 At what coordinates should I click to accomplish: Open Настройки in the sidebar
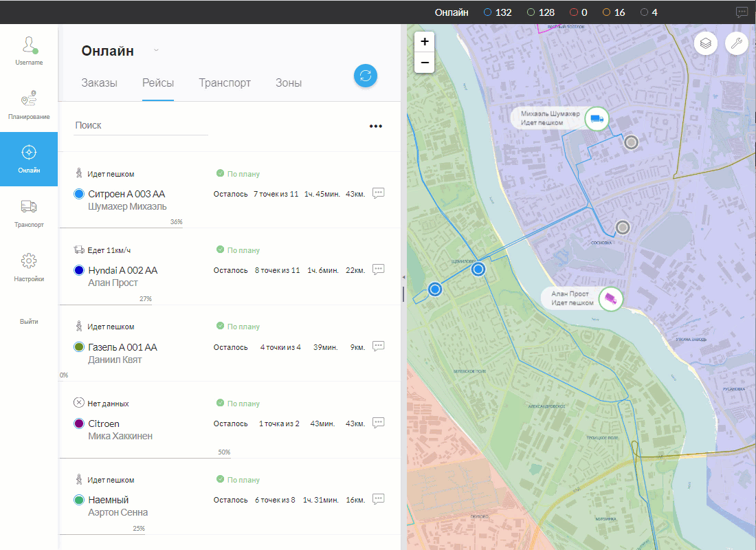[x=29, y=267]
